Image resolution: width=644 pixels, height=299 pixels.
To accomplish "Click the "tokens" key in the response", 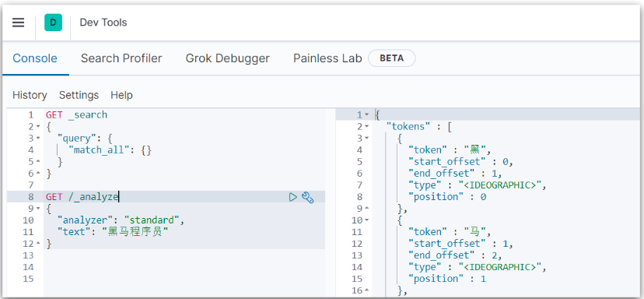I will [408, 127].
